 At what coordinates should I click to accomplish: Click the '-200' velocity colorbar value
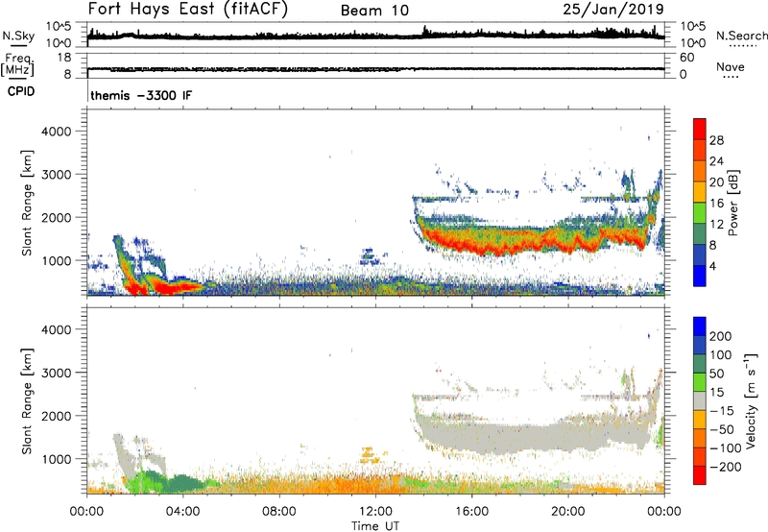click(726, 467)
